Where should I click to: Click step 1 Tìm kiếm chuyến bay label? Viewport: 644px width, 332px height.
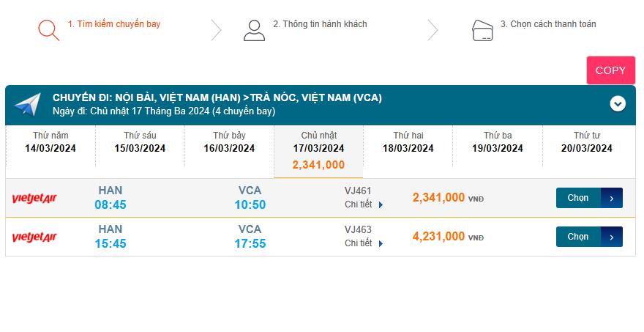coord(114,24)
